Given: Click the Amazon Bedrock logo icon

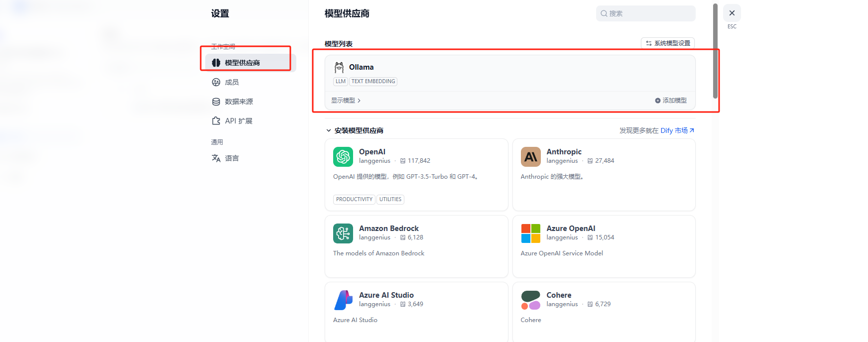Looking at the screenshot, I should (343, 233).
